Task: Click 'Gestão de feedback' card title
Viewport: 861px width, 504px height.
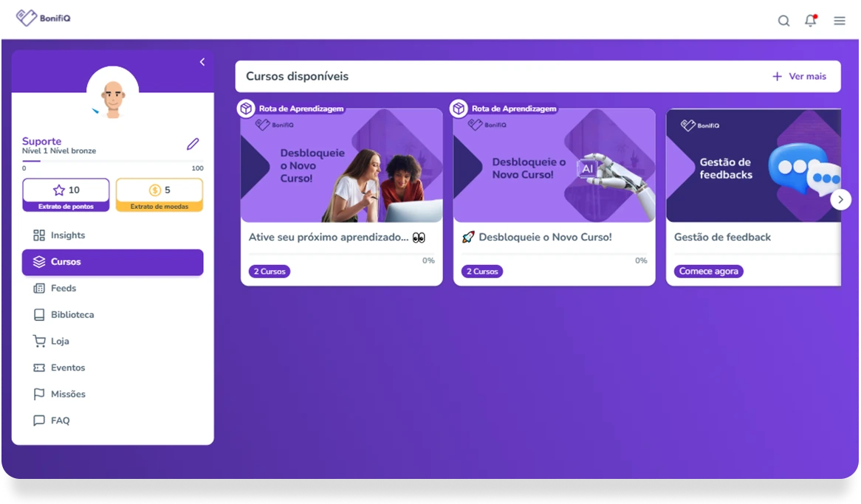Action: (723, 237)
